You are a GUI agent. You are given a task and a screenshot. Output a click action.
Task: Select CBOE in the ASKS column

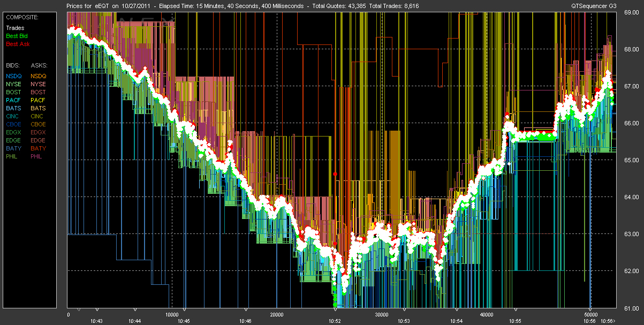39,124
